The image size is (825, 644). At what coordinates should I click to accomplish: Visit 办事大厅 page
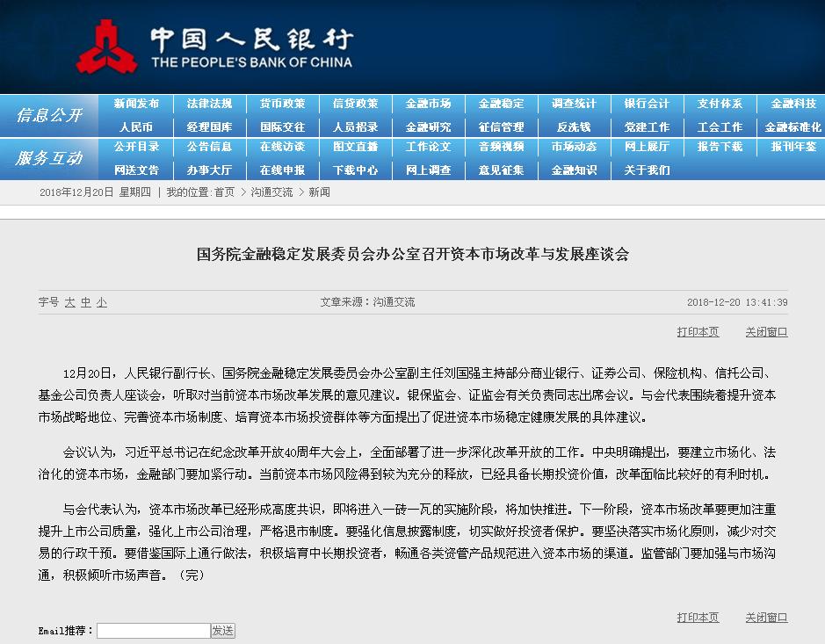(209, 170)
